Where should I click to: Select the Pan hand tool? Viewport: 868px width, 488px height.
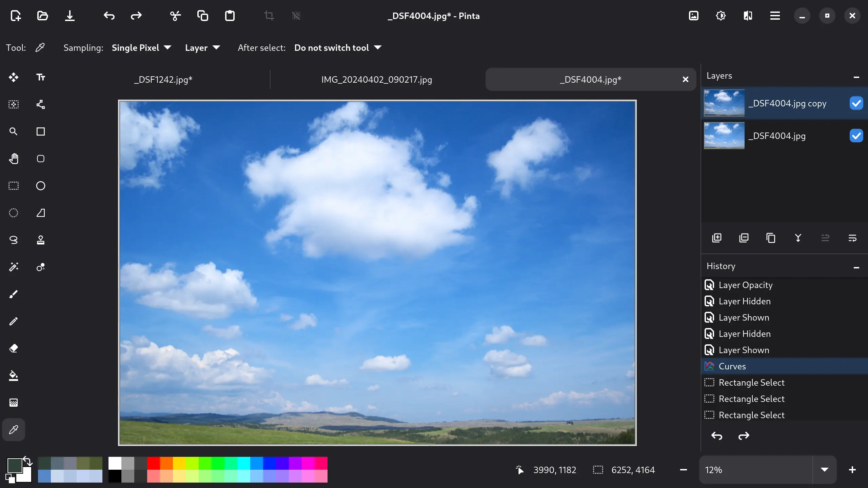14,159
